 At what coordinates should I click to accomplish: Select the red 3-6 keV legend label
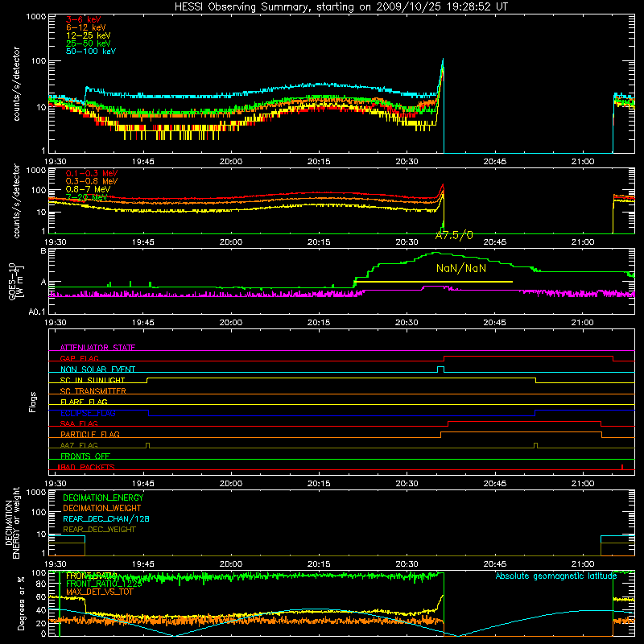click(x=83, y=19)
